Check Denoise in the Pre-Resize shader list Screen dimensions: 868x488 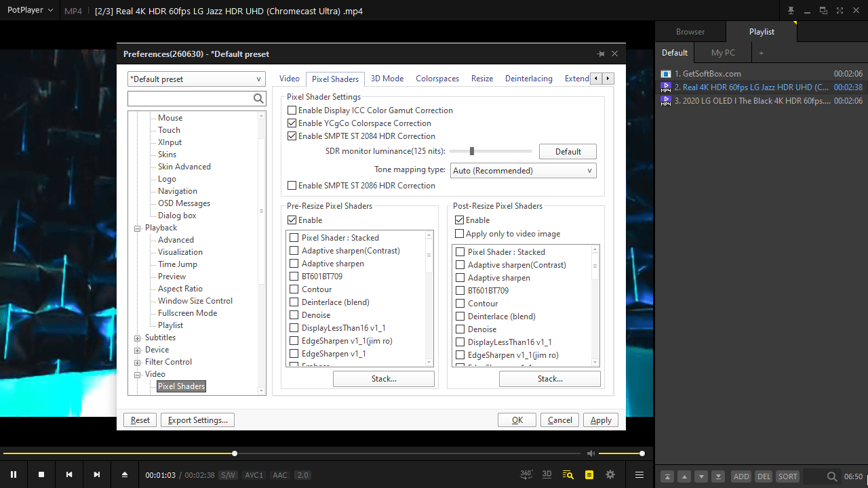(x=294, y=315)
